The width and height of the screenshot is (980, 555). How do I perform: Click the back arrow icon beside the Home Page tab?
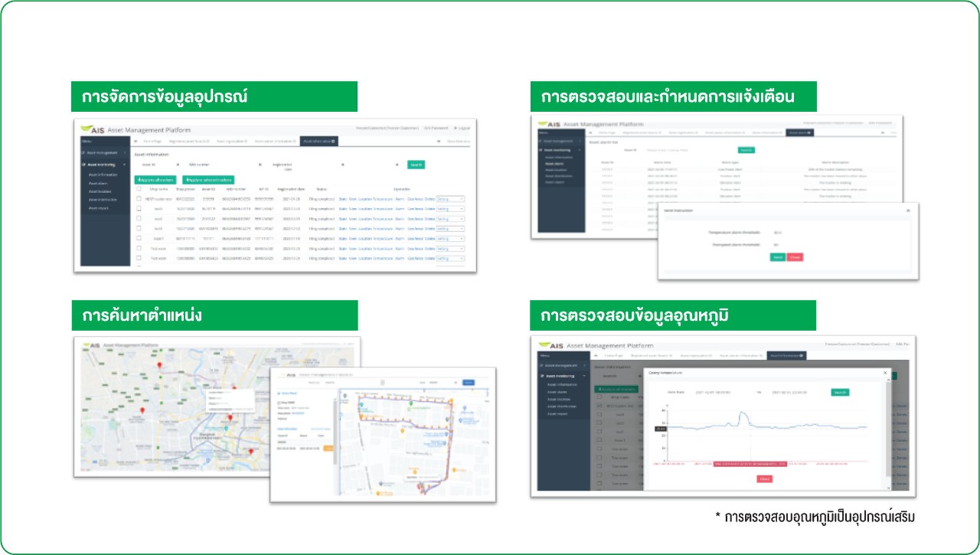point(136,141)
